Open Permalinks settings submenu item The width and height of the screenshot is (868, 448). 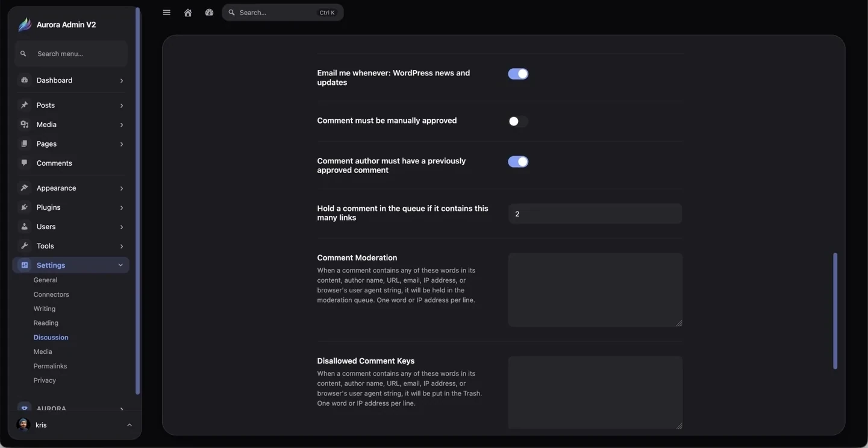pyautogui.click(x=50, y=366)
